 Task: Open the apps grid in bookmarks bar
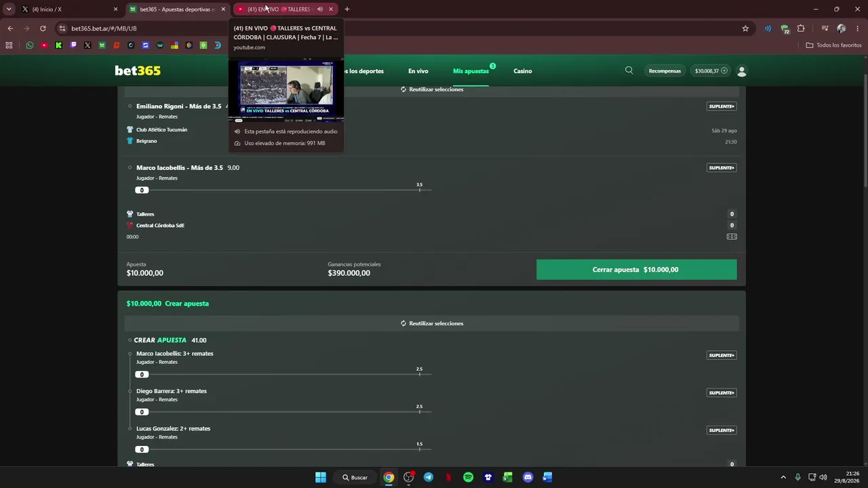(x=9, y=45)
